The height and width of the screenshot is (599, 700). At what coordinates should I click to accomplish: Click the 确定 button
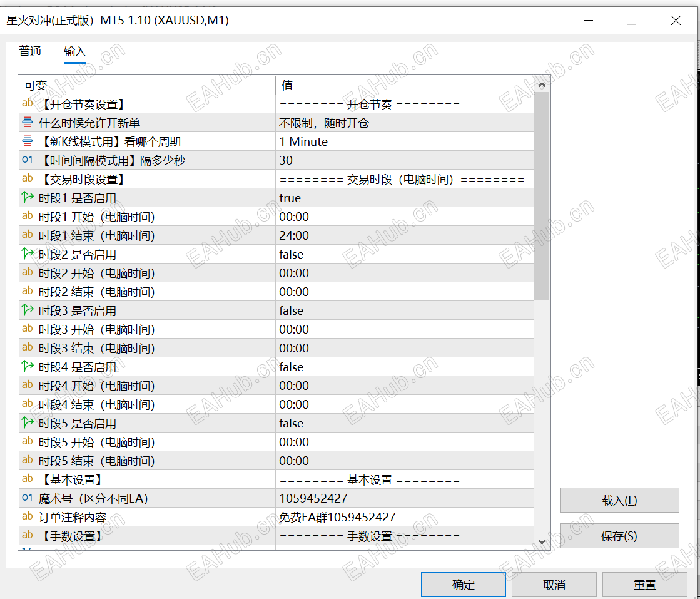[463, 584]
